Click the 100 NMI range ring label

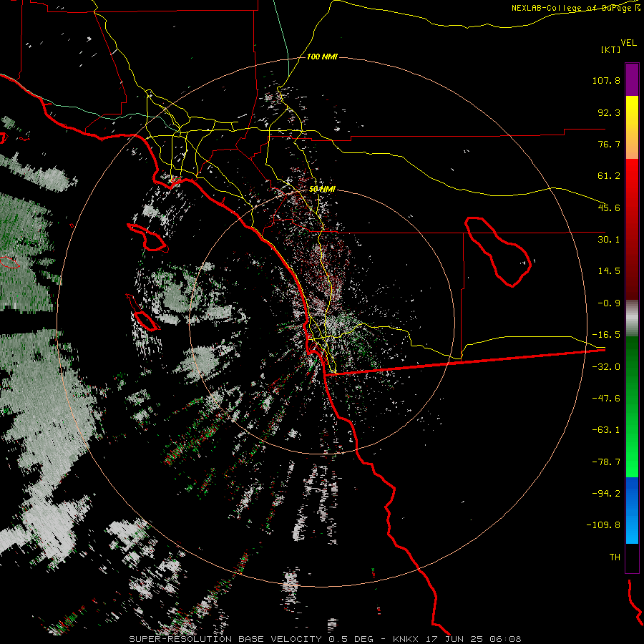click(x=322, y=57)
